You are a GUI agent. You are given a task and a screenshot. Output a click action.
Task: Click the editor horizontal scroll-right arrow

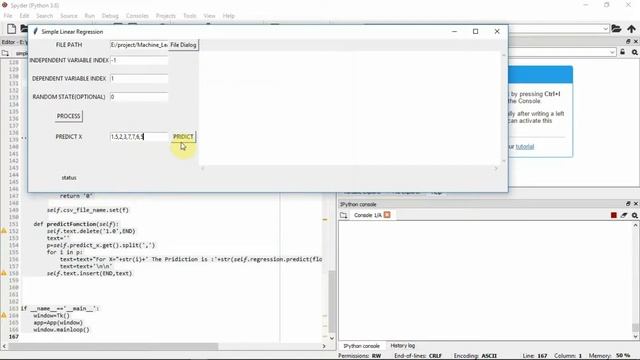[324, 346]
